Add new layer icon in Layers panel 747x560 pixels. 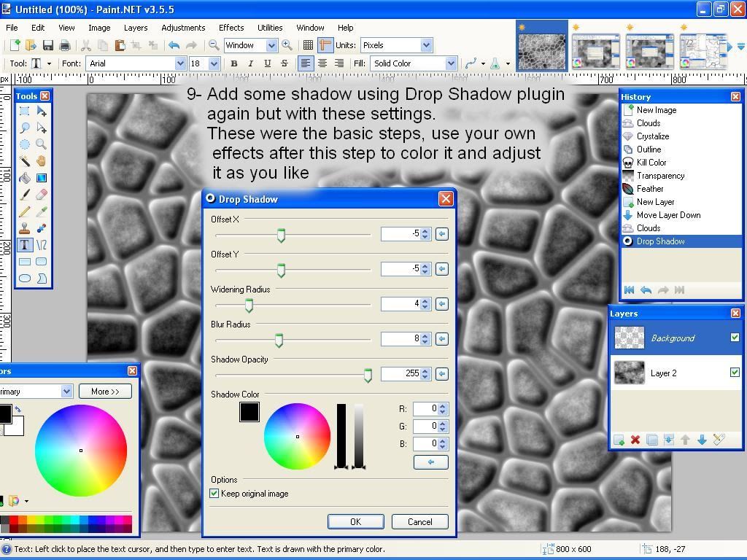619,440
